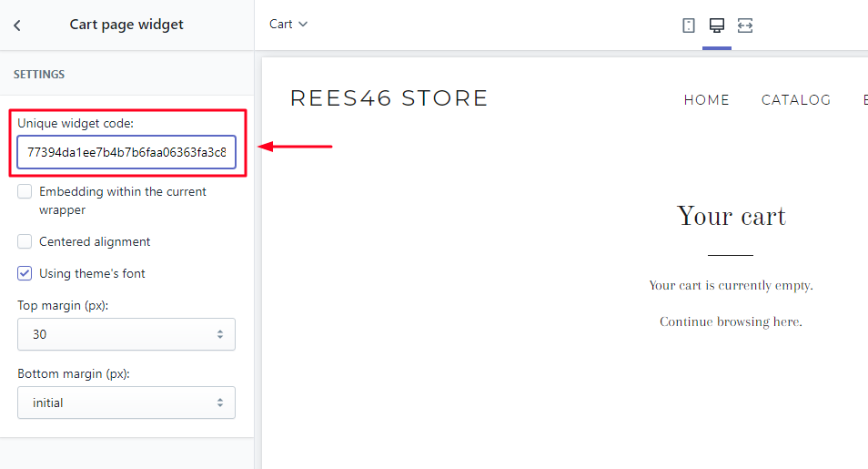The image size is (868, 469).
Task: Open the CATALOG navigation item
Action: tap(795, 100)
